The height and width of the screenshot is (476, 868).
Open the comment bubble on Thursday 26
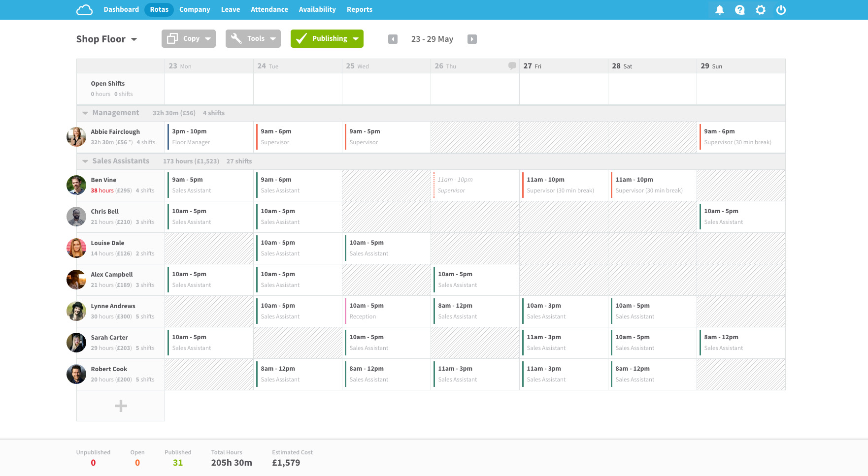click(x=512, y=65)
